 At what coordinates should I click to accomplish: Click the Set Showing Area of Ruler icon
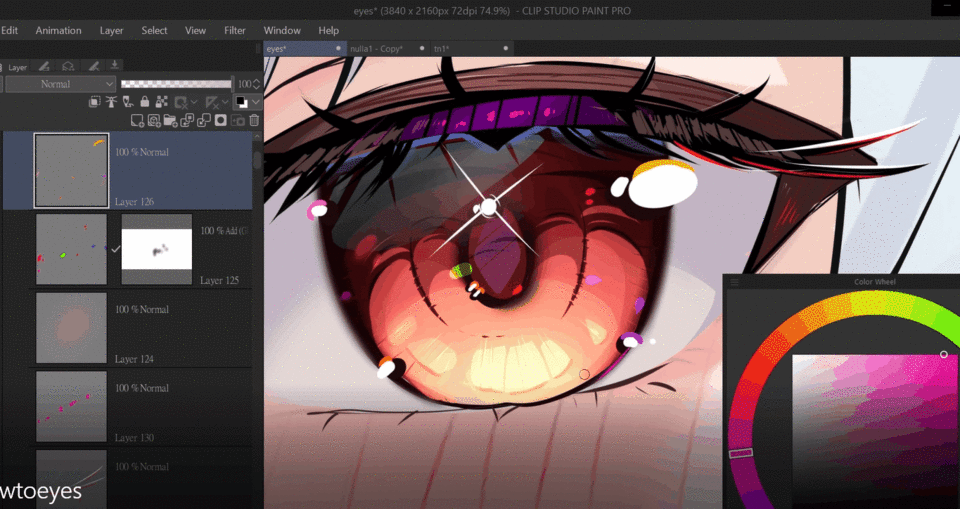212,102
